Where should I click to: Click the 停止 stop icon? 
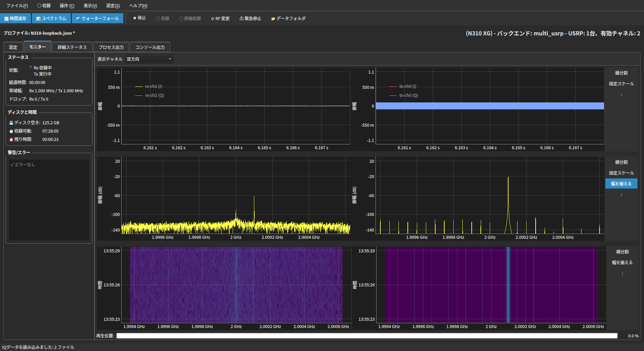135,18
